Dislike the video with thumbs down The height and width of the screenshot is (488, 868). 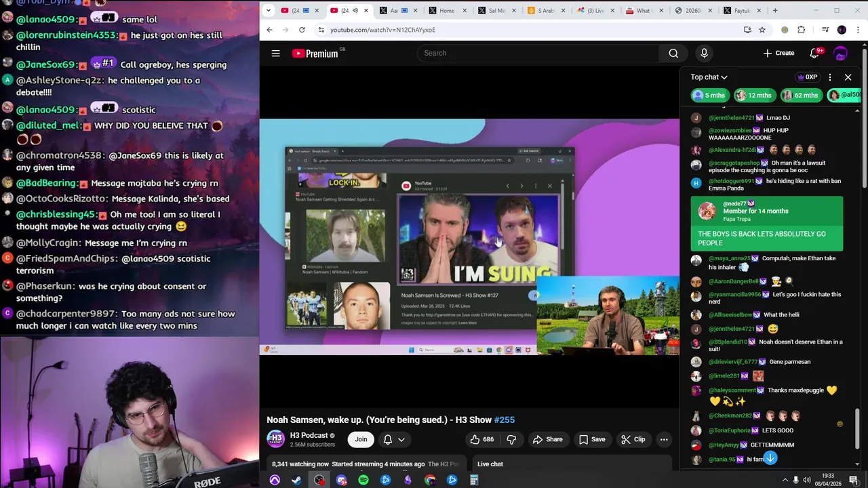pyautogui.click(x=511, y=439)
